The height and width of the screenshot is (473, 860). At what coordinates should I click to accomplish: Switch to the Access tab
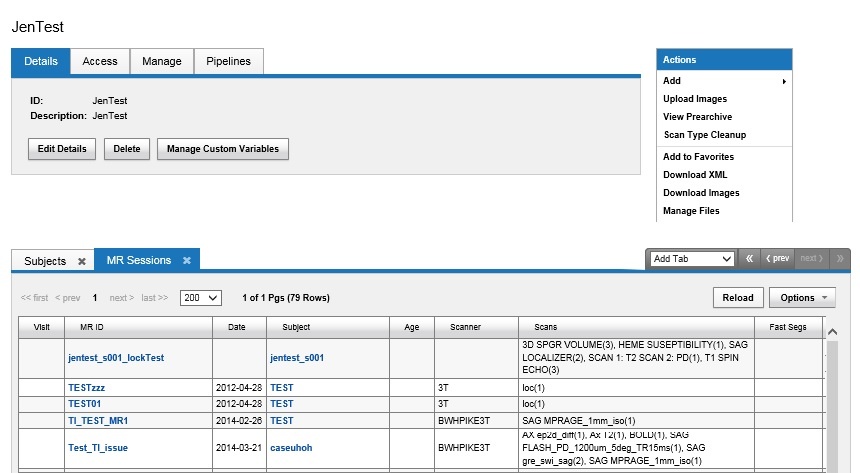coord(100,61)
